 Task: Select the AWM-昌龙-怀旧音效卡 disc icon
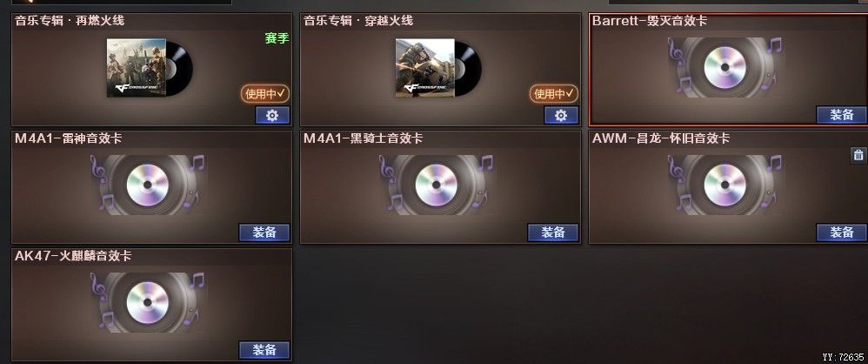(724, 185)
